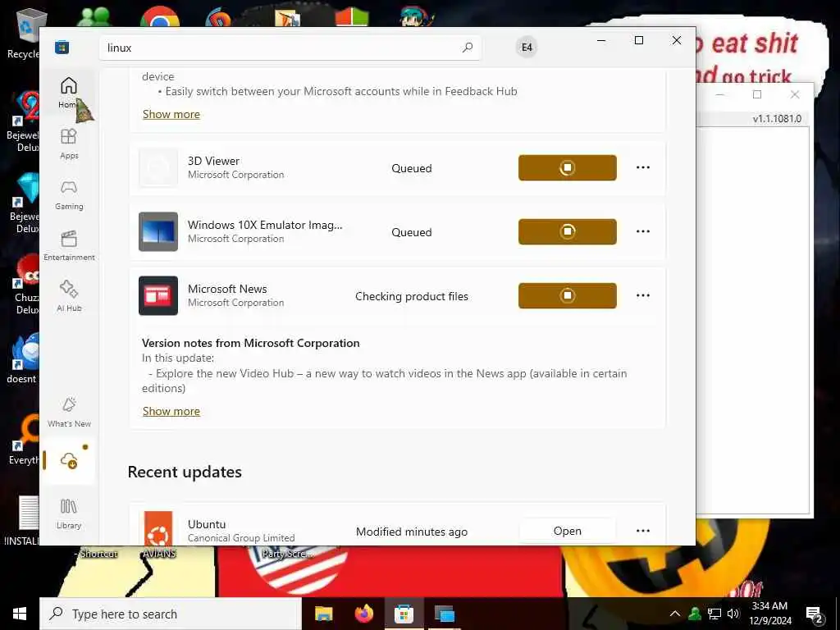Click Modified minutes ago text
840x630 pixels.
pyautogui.click(x=412, y=532)
